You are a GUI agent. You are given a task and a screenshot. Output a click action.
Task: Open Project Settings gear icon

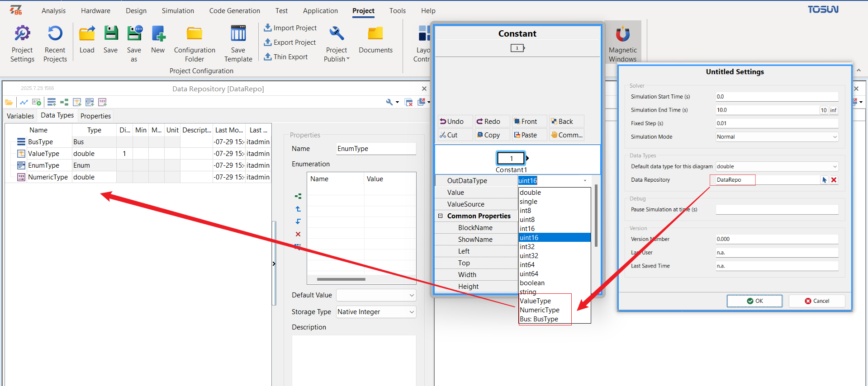tap(22, 33)
